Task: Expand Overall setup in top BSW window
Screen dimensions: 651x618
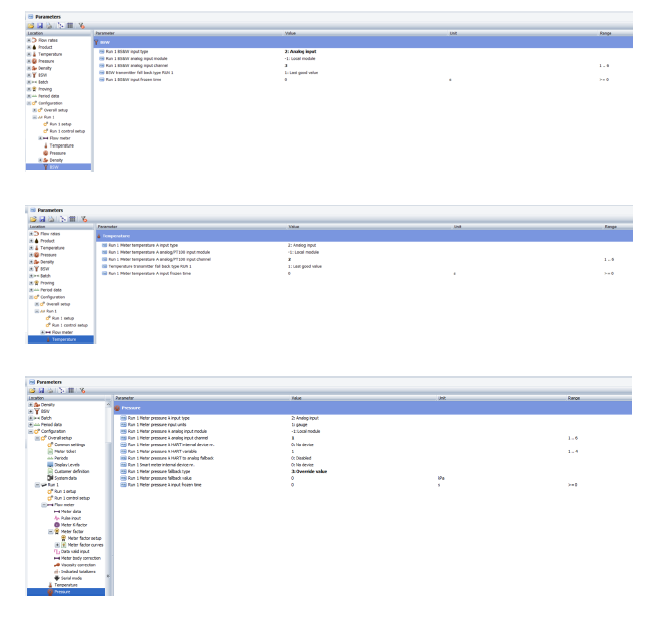Action: point(35,110)
